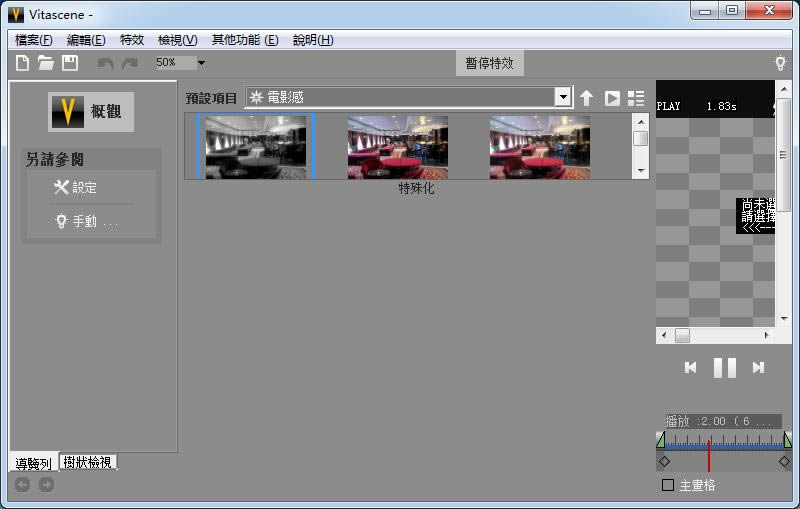
Task: Click the 50% zoom field
Action: tap(176, 62)
